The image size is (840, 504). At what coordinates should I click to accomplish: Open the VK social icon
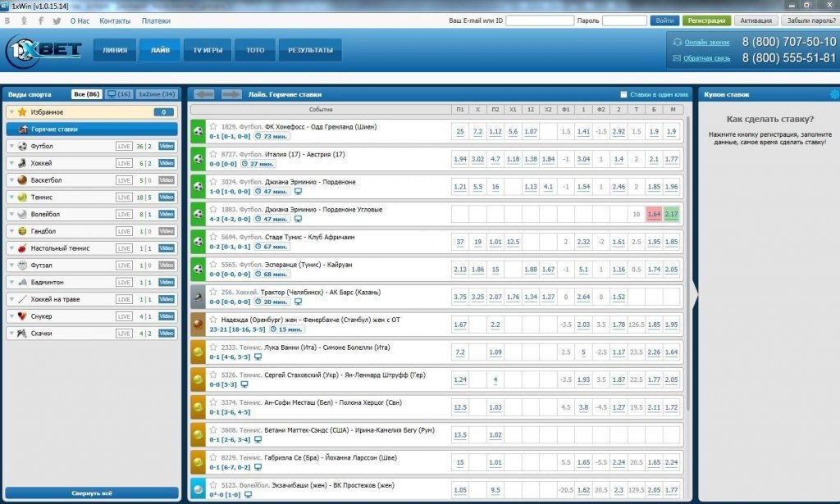[7, 20]
